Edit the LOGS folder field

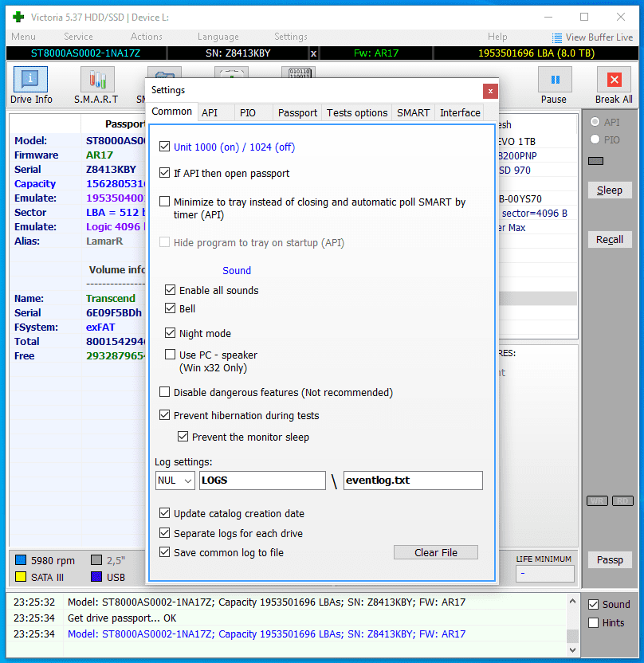pyautogui.click(x=262, y=481)
